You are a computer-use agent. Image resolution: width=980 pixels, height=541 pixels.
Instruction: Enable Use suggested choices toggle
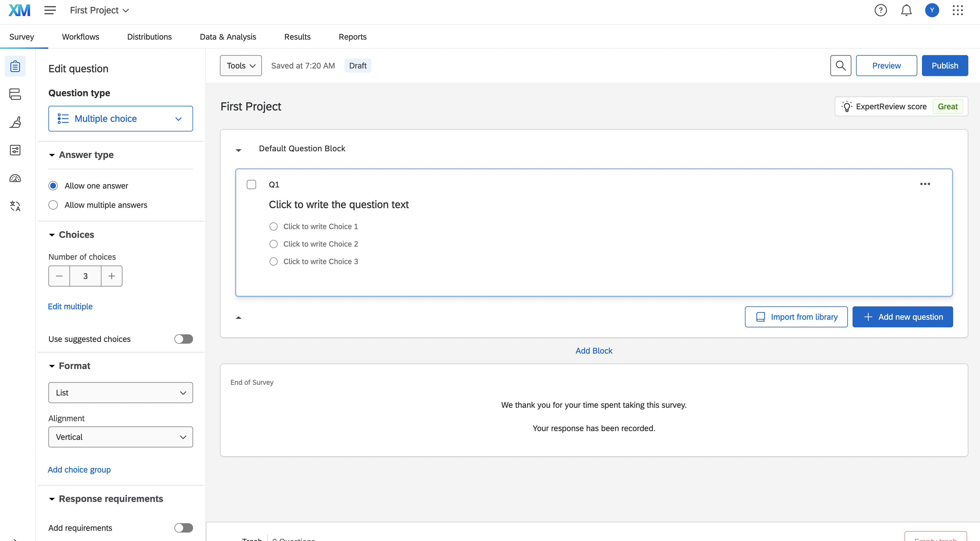183,339
